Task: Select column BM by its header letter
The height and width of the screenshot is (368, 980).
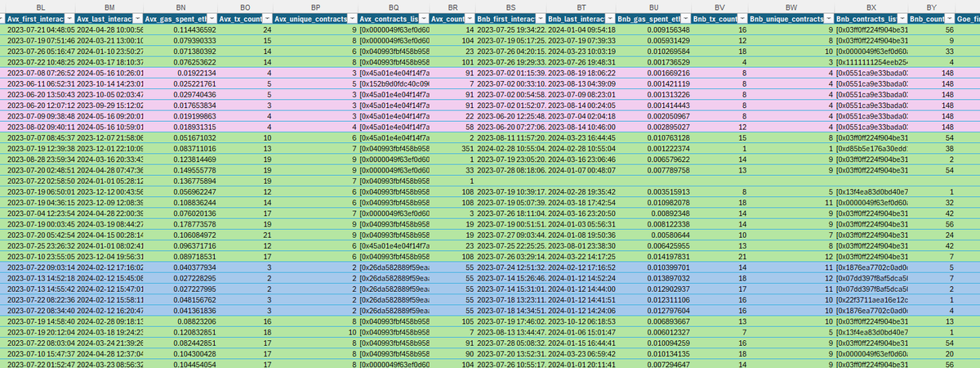Action: 110,6
